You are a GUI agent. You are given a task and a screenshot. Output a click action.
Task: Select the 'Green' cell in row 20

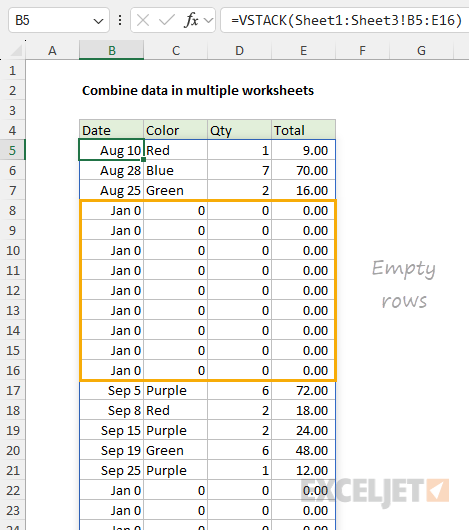175,450
